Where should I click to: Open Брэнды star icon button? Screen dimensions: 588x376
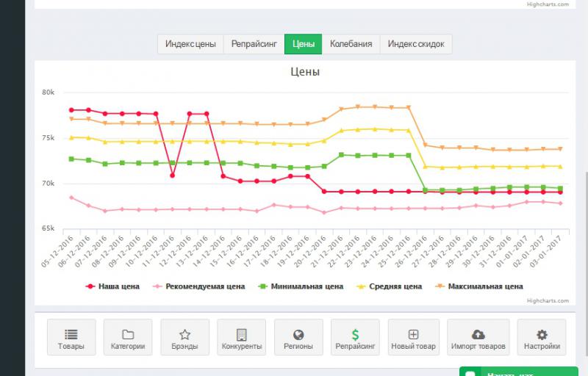pyautogui.click(x=184, y=339)
